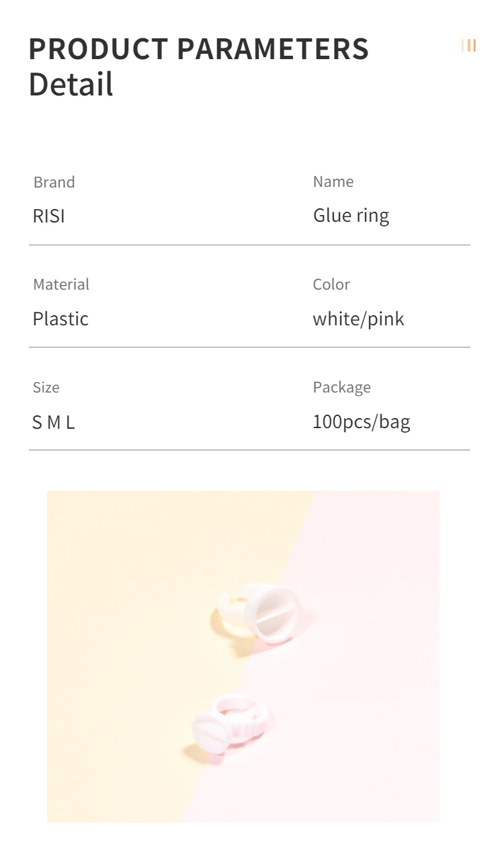Click the 100pcs/bag package value
Screen dimensions: 504x863
click(362, 422)
